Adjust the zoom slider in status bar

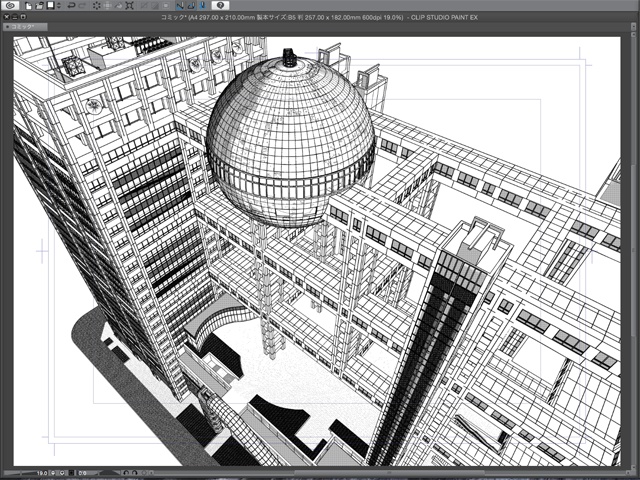19,473
